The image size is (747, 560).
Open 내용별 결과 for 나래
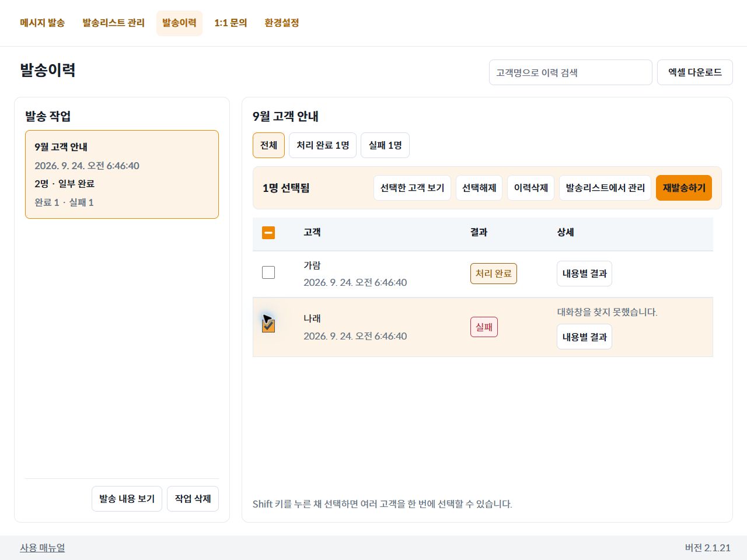point(584,337)
